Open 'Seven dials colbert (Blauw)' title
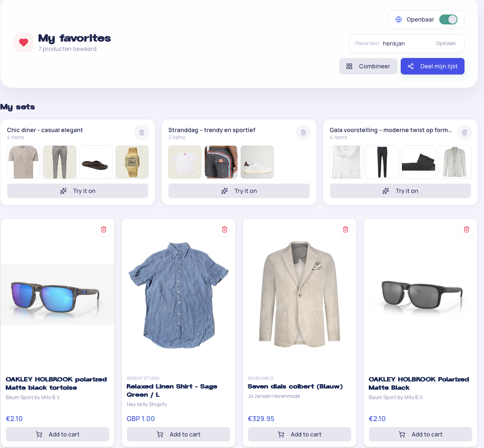This screenshot has width=484, height=448. pyautogui.click(x=295, y=386)
